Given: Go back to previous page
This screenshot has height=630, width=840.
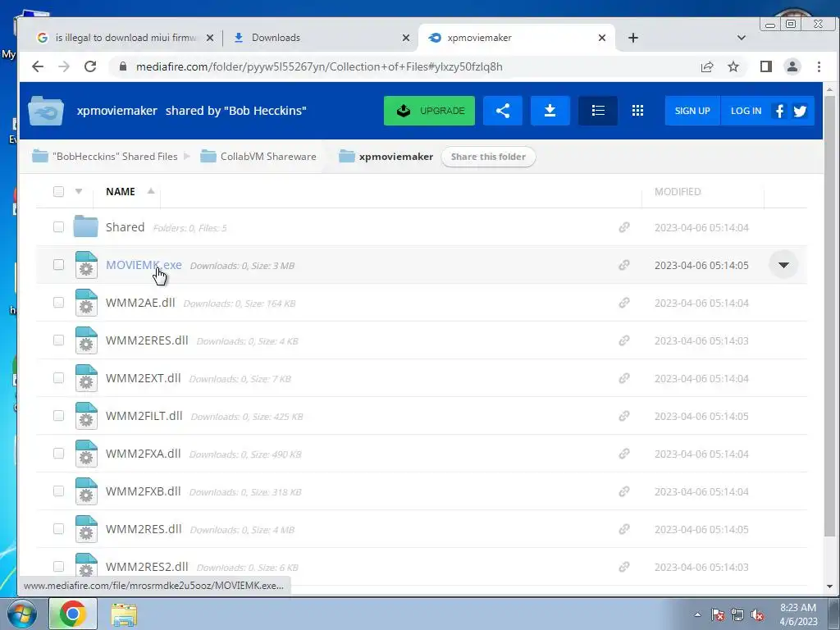Looking at the screenshot, I should pos(38,66).
